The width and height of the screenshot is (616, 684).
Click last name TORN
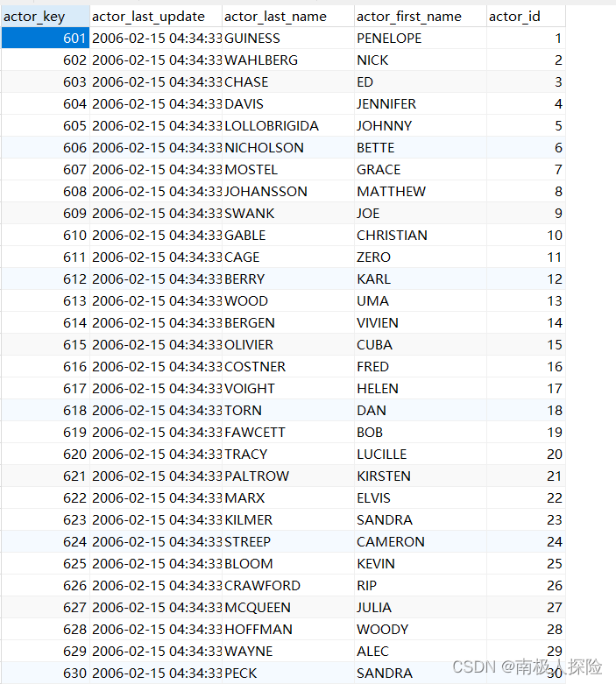[x=244, y=410]
